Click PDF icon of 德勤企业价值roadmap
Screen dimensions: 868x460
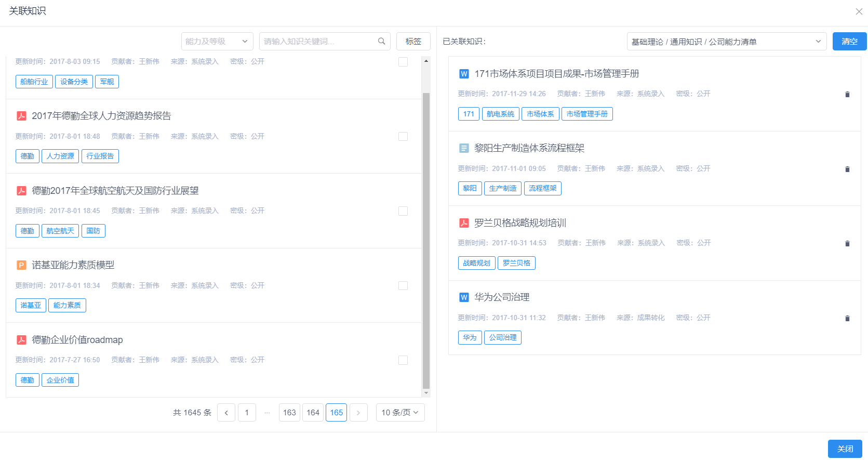point(21,340)
